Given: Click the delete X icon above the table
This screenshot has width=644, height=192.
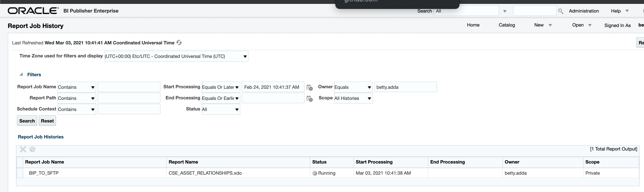Looking at the screenshot, I should [23, 149].
